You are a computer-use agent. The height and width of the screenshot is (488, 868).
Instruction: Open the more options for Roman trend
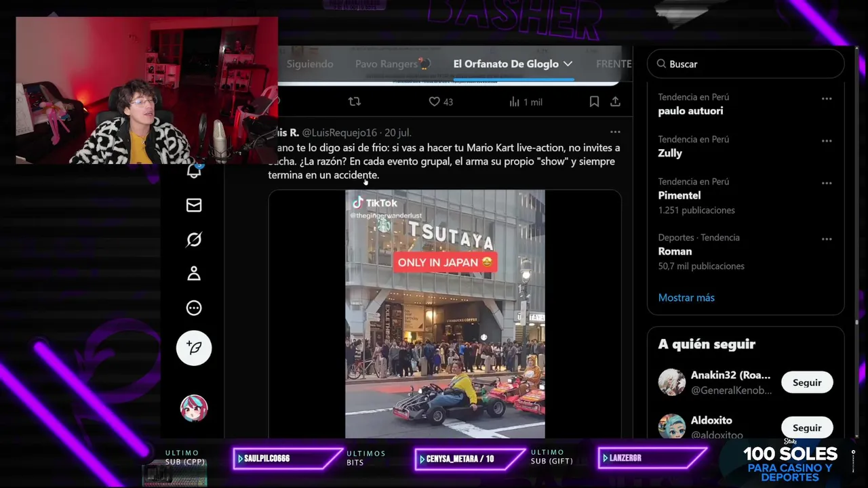827,239
